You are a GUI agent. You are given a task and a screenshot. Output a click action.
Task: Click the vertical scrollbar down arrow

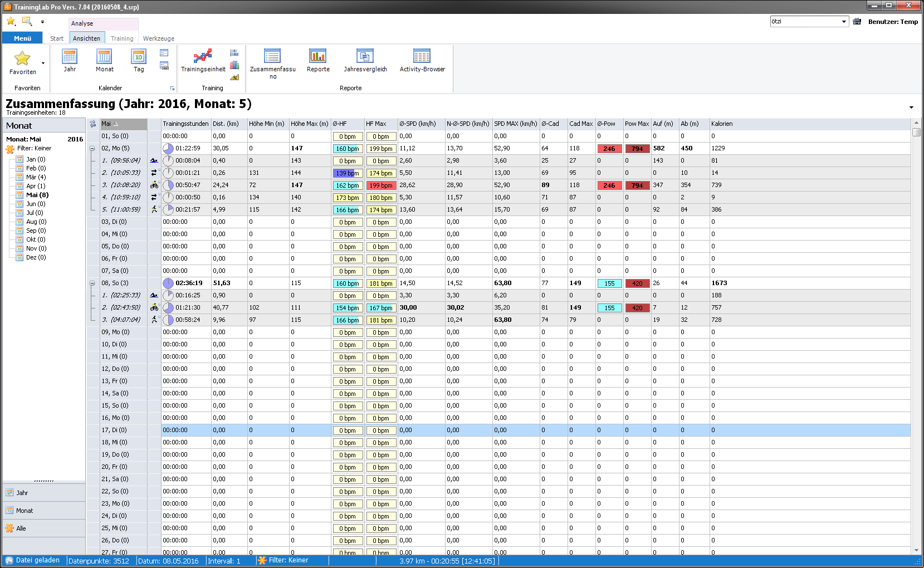click(x=917, y=550)
